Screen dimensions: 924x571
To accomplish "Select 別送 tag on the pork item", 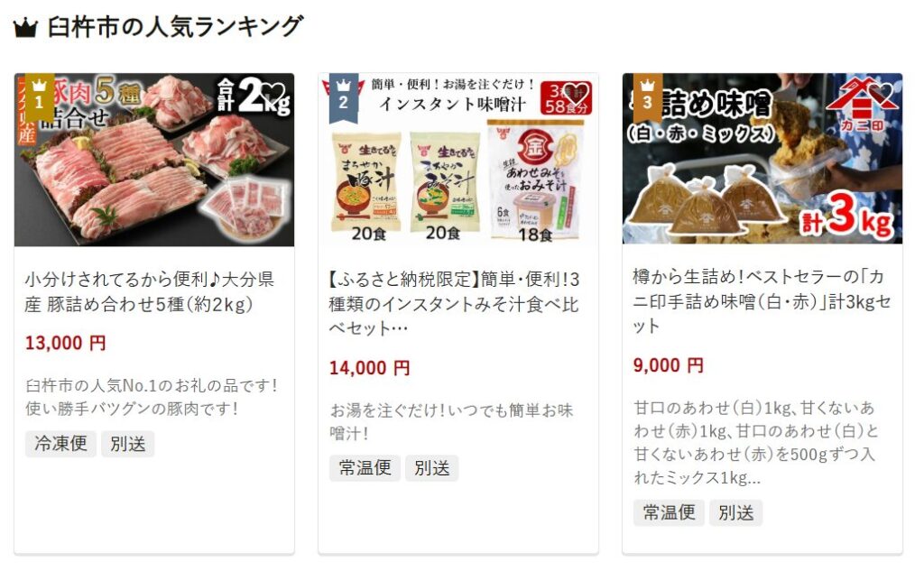I will coord(128,444).
